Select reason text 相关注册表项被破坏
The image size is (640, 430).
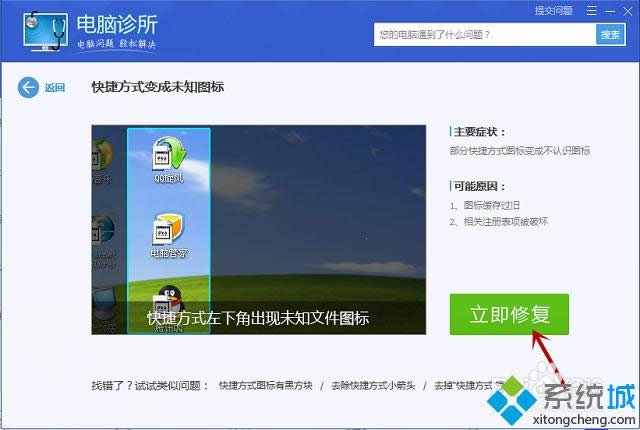[506, 222]
